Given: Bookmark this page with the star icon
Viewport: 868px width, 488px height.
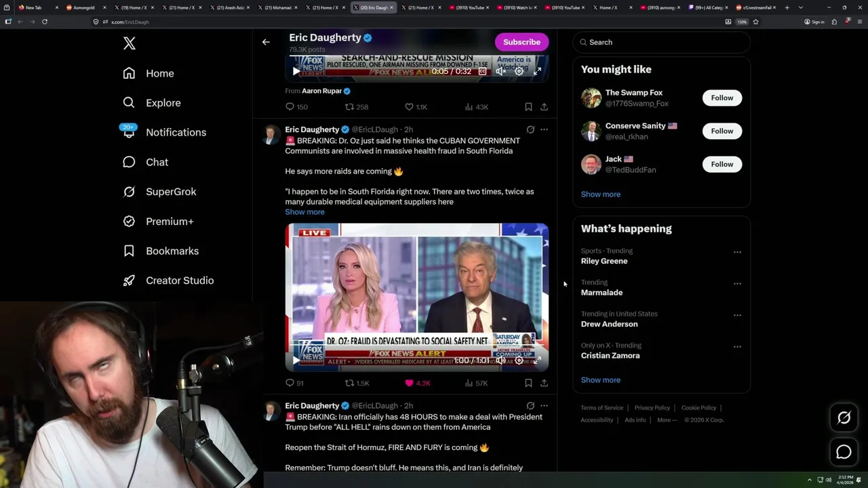Looking at the screenshot, I should pyautogui.click(x=755, y=22).
